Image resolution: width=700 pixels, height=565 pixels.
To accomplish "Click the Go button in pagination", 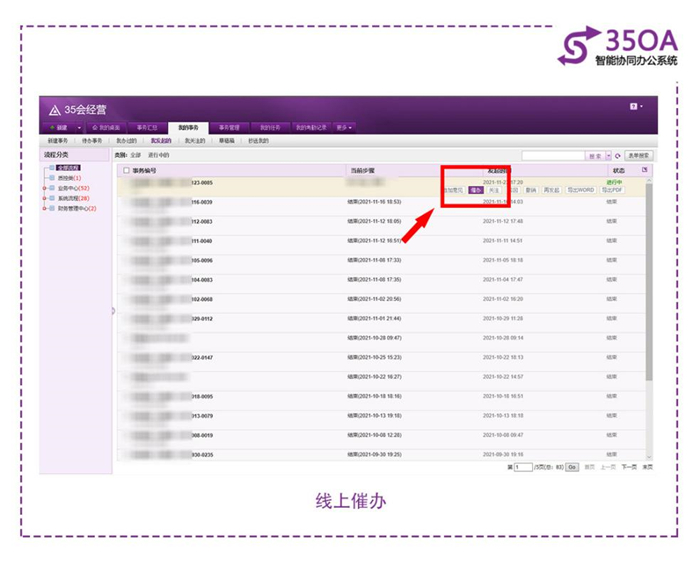I will click(572, 467).
